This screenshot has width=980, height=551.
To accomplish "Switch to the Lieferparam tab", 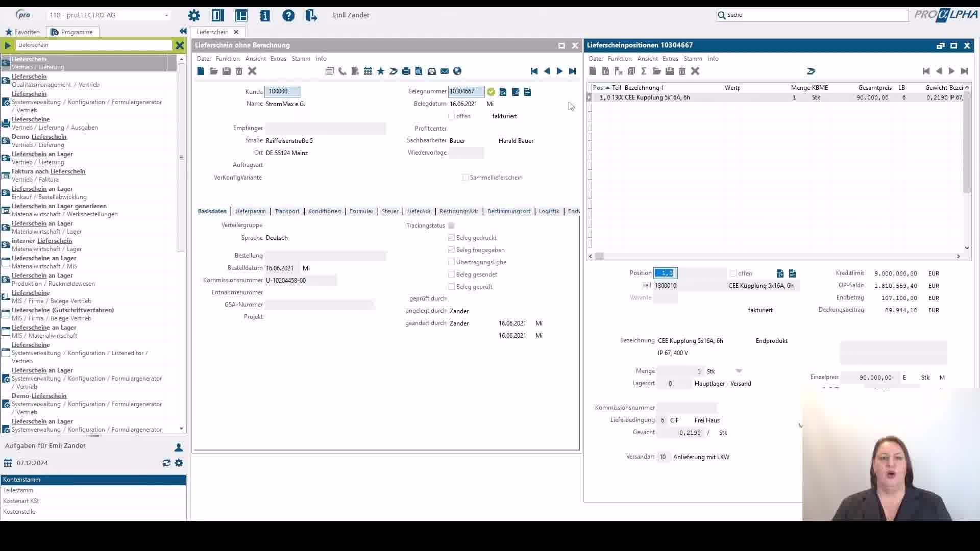I will click(x=251, y=211).
